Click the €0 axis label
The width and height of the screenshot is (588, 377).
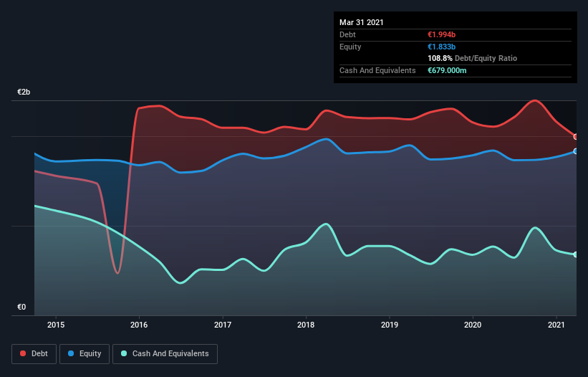click(x=21, y=307)
